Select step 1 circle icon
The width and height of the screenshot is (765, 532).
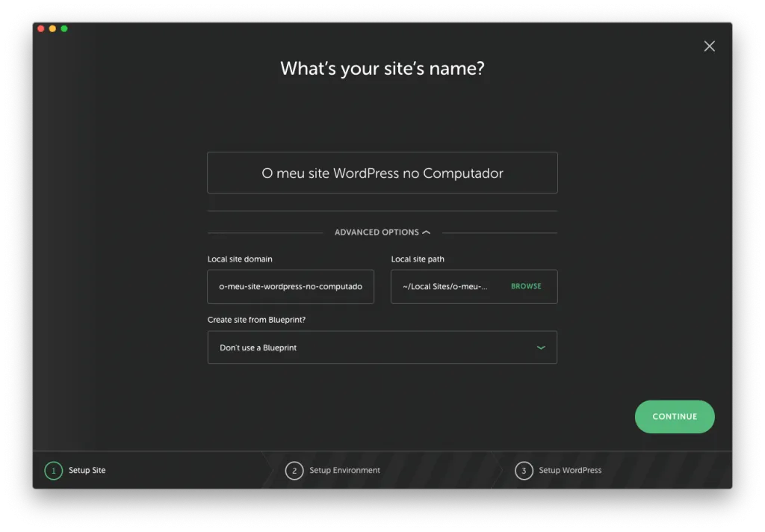[x=54, y=471]
